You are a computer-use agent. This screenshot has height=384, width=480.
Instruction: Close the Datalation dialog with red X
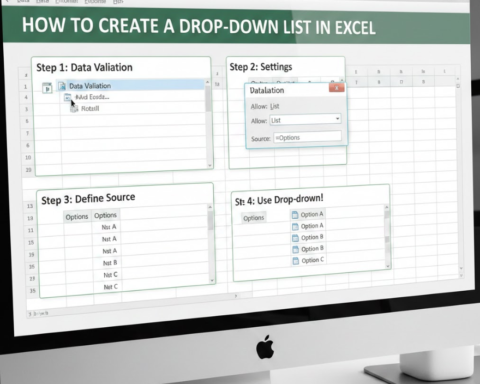pyautogui.click(x=336, y=88)
